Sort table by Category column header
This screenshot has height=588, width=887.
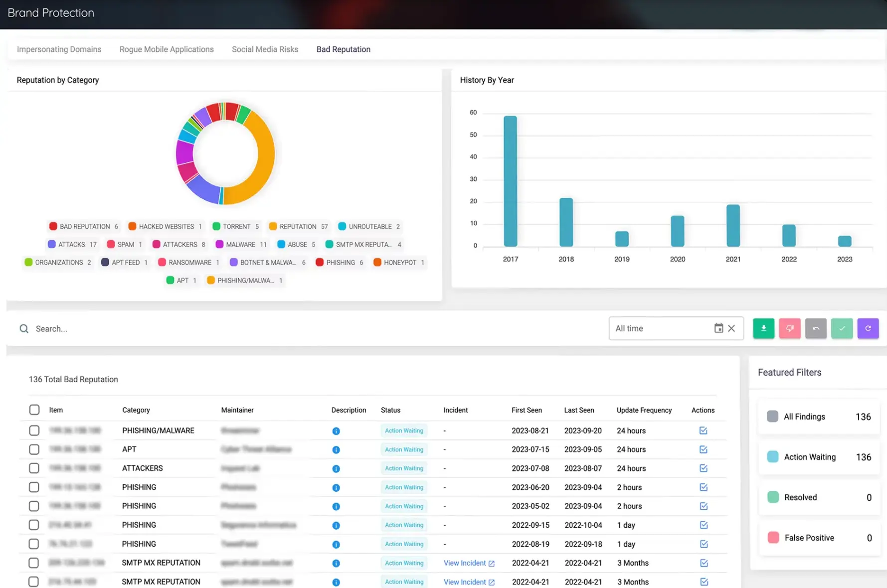[x=136, y=410]
